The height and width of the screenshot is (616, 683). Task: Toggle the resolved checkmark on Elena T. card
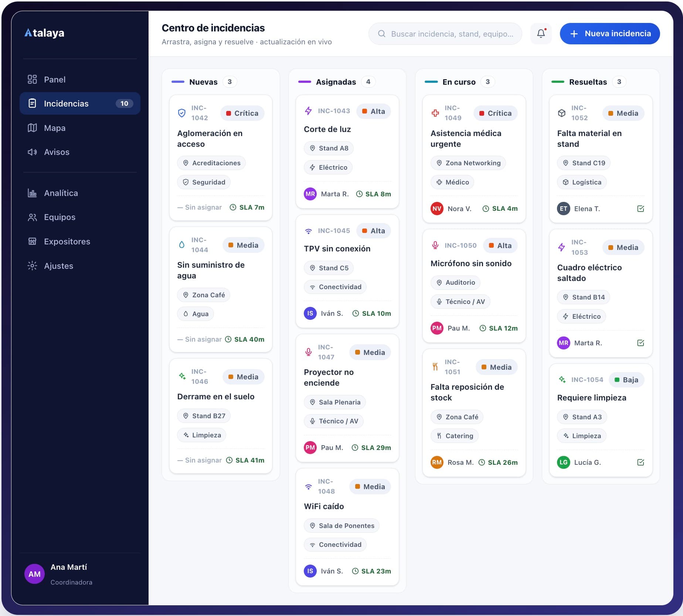point(640,209)
